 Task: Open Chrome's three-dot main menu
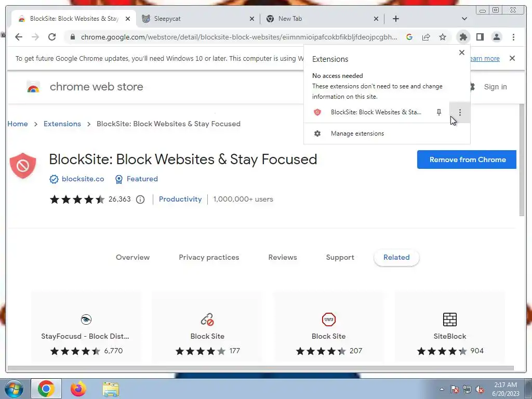513,37
